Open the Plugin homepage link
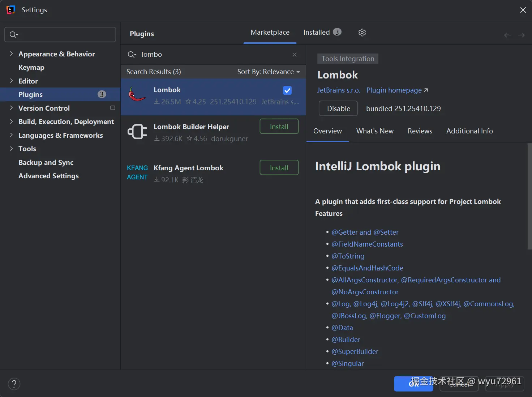This screenshot has width=532, height=397. (397, 90)
